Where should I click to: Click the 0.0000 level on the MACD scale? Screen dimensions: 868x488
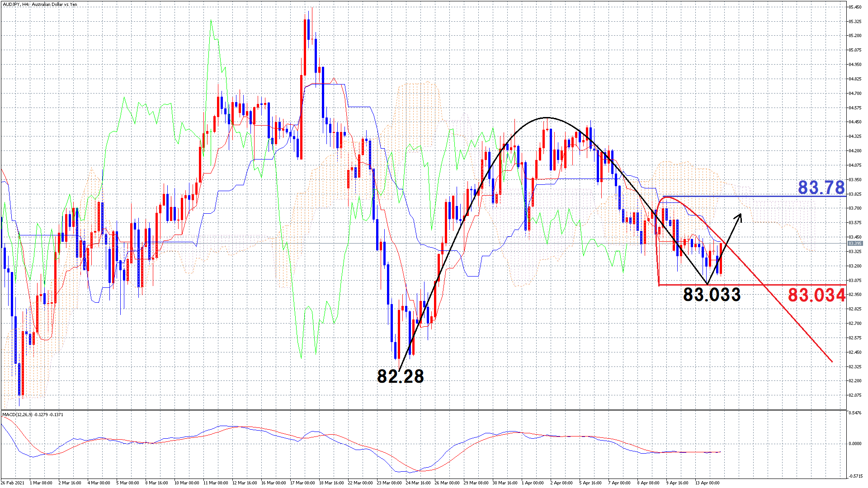(x=855, y=443)
